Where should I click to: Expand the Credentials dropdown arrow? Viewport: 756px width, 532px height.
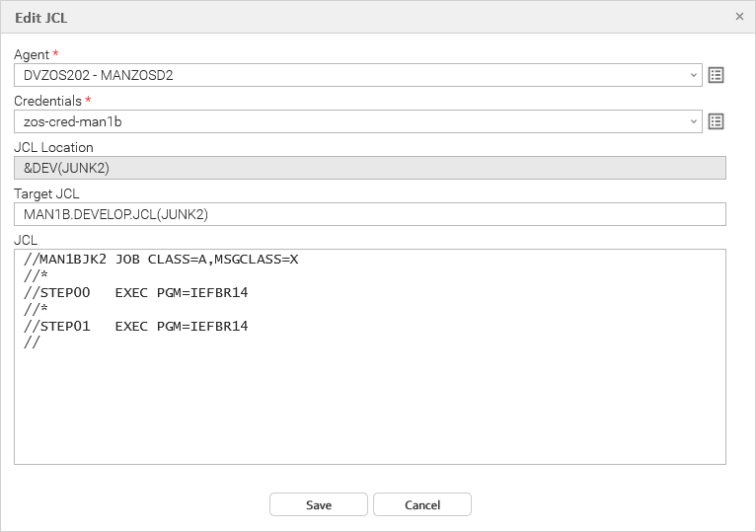coord(694,121)
